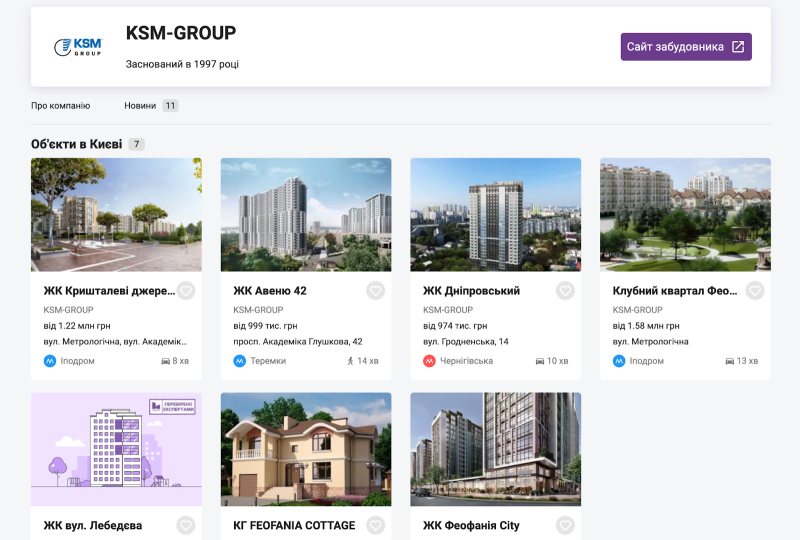Favorite ЖК Кришталеві джерела with heart icon

(x=186, y=291)
